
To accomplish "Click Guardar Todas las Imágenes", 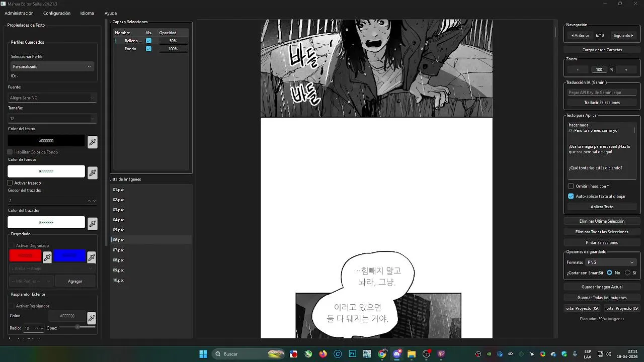I will 602,298.
